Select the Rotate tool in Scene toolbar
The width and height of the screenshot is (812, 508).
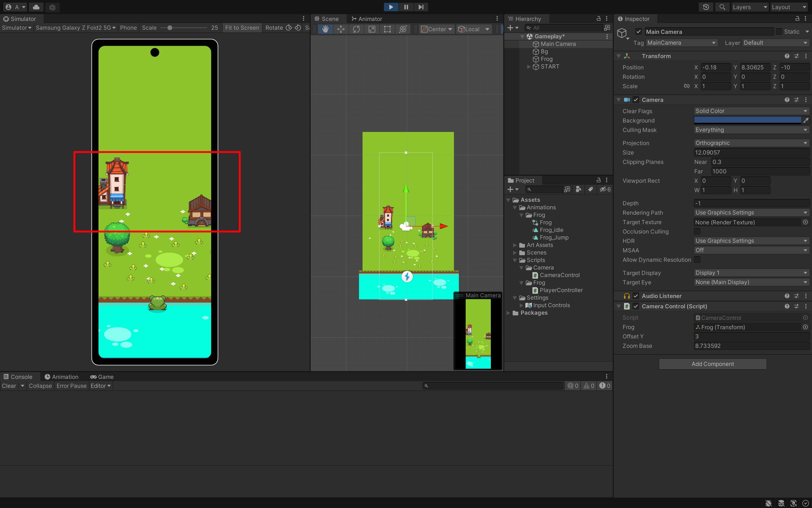click(356, 29)
